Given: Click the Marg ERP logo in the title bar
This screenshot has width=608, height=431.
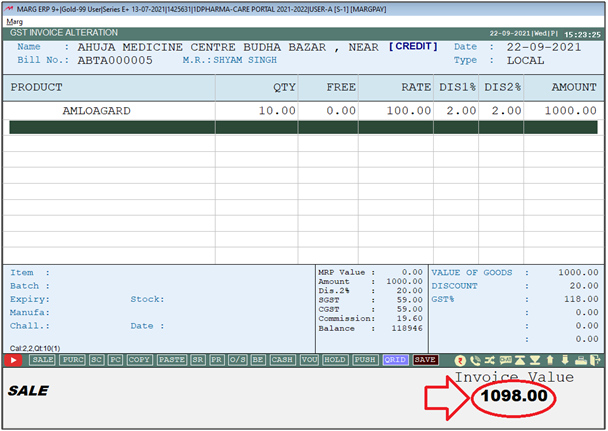Looking at the screenshot, I should click(x=9, y=9).
